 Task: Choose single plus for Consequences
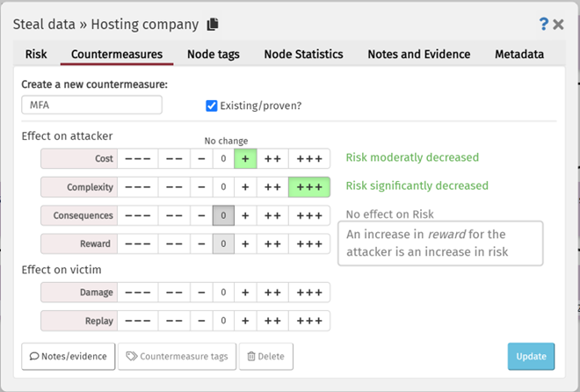click(x=245, y=215)
